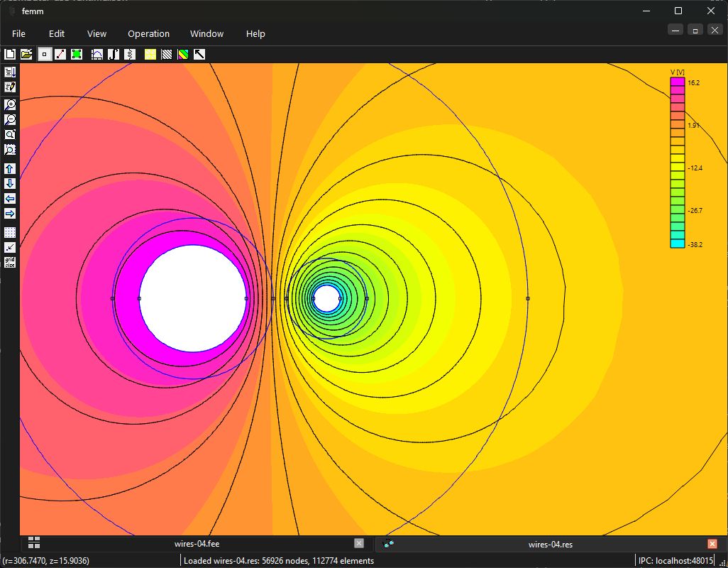Click the integral calculation icon
This screenshot has width=728, height=568.
[x=114, y=55]
